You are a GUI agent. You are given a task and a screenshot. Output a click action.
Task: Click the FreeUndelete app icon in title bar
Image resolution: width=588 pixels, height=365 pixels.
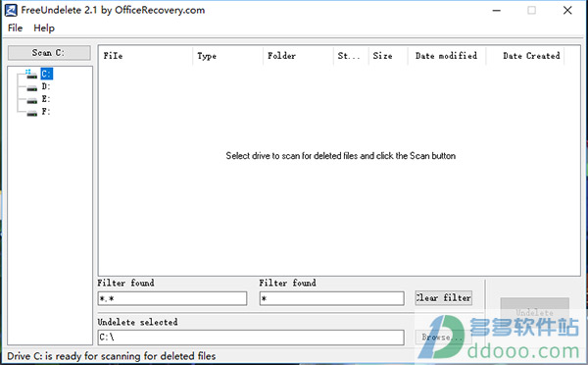[x=11, y=10]
